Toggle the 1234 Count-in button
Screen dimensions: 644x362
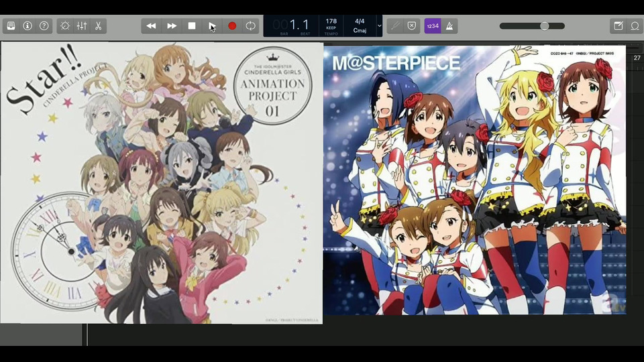point(433,26)
